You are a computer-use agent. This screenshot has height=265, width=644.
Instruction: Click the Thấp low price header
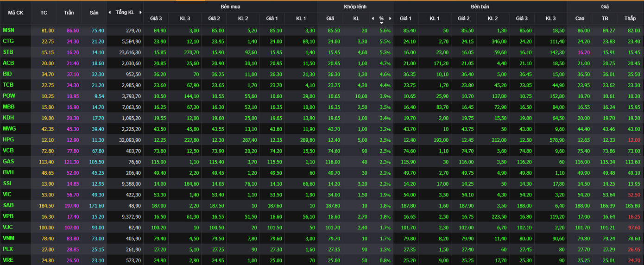point(630,19)
